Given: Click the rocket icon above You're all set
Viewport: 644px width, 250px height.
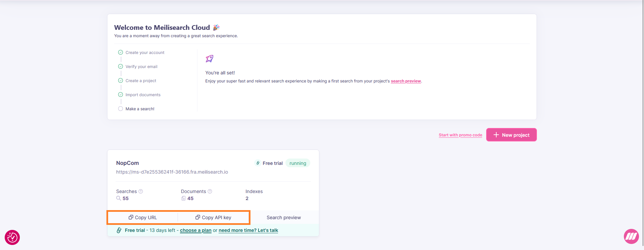Looking at the screenshot, I should click(210, 59).
